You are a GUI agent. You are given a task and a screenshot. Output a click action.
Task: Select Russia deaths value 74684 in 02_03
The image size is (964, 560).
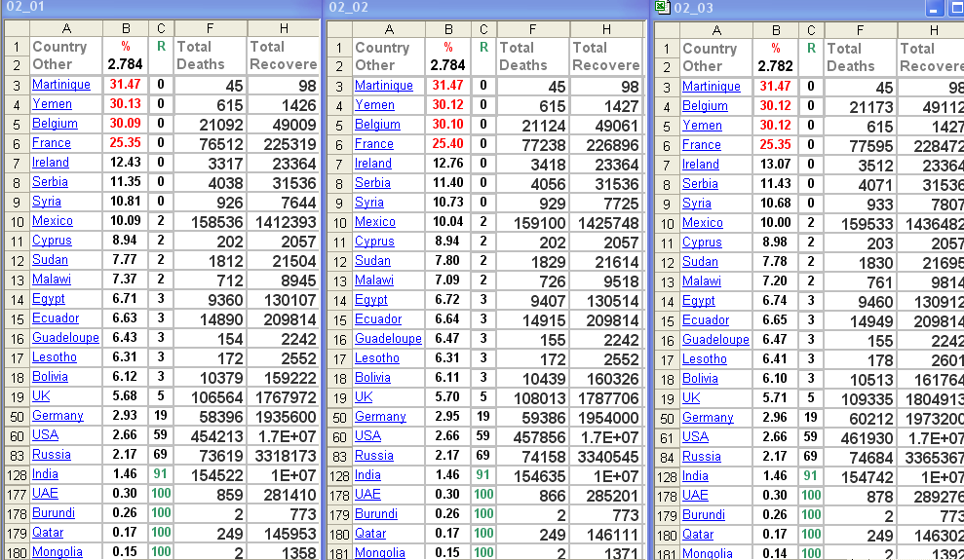pyautogui.click(x=860, y=458)
